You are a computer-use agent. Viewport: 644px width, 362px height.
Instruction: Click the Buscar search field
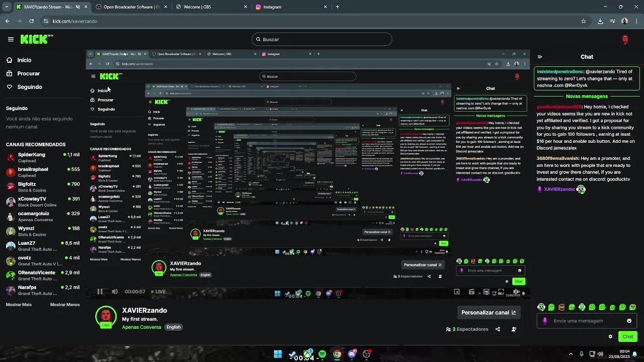[x=322, y=39]
